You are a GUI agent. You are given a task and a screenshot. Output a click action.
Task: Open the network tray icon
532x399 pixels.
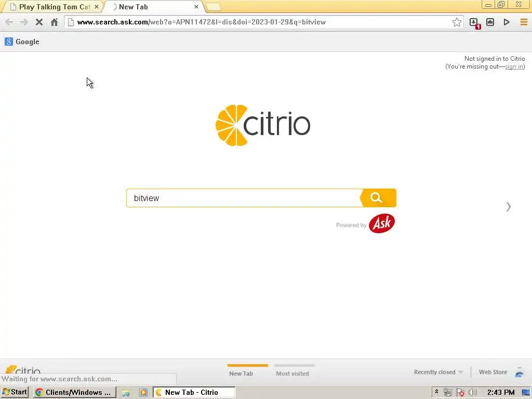[447, 393]
